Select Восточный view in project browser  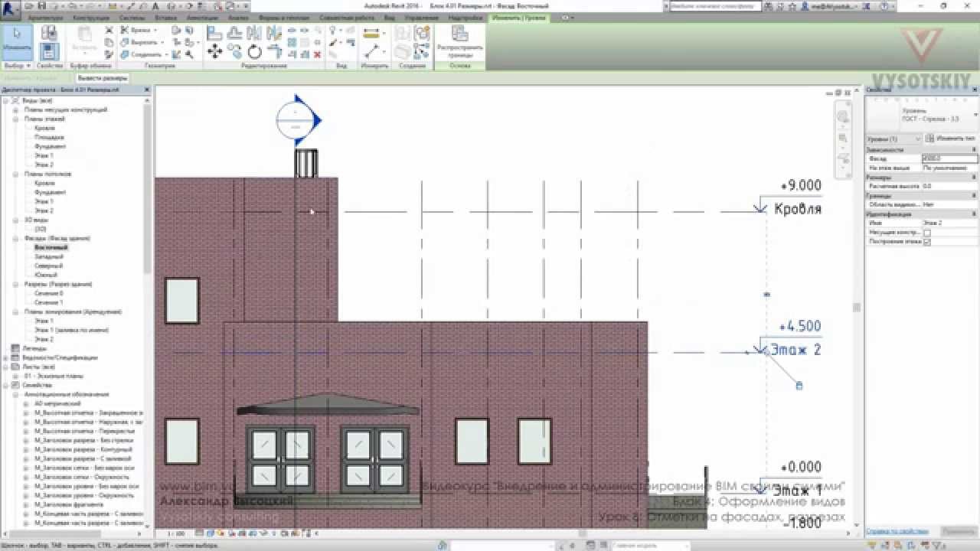pyautogui.click(x=51, y=248)
